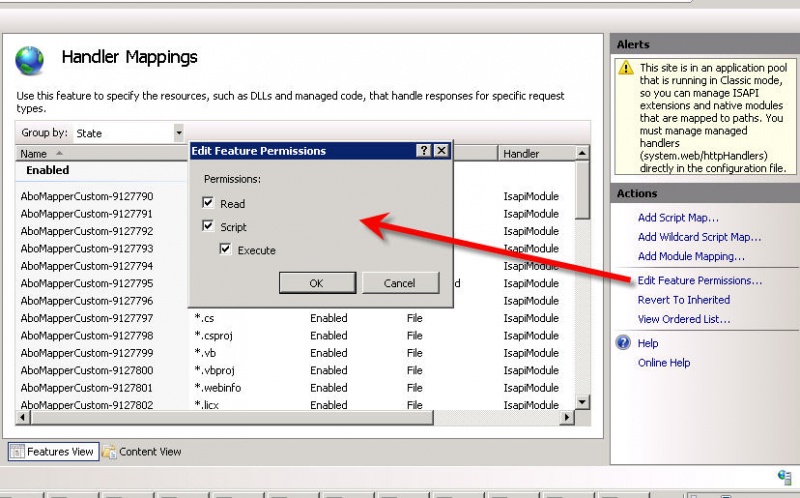Click the dialog's question-mark help button
This screenshot has width=800, height=498.
click(423, 151)
